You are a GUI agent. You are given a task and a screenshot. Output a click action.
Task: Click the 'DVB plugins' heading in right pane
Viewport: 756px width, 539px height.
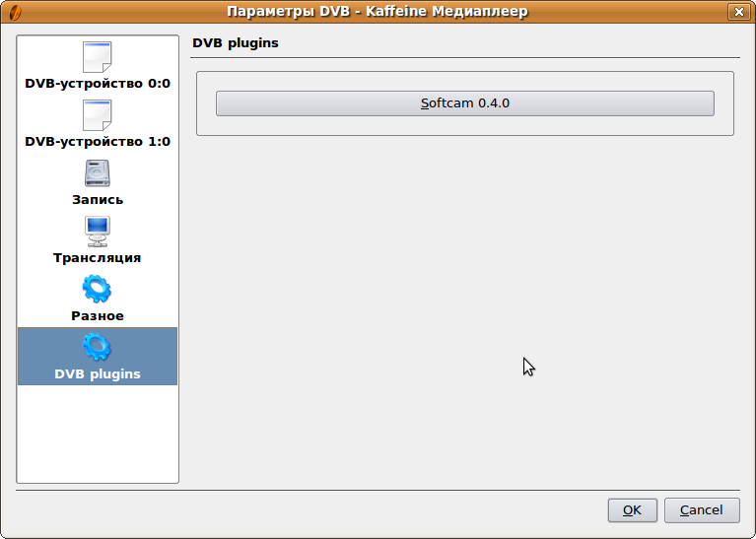coord(236,43)
